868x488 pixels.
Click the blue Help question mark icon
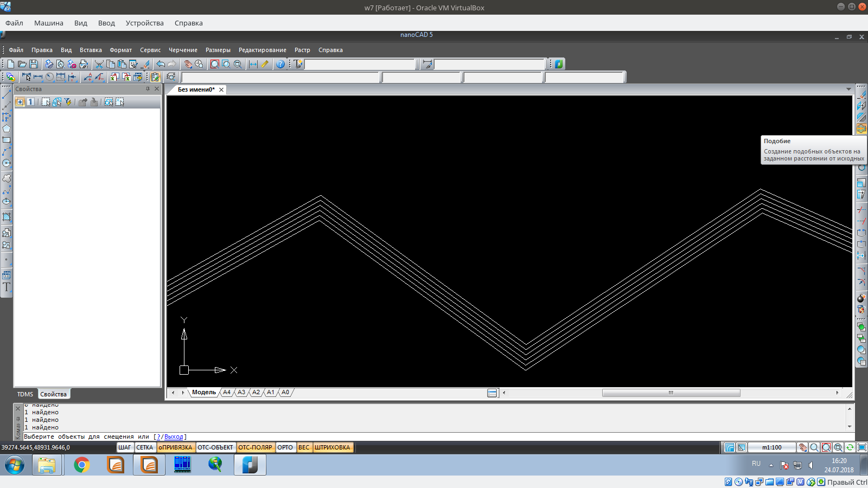tap(280, 63)
